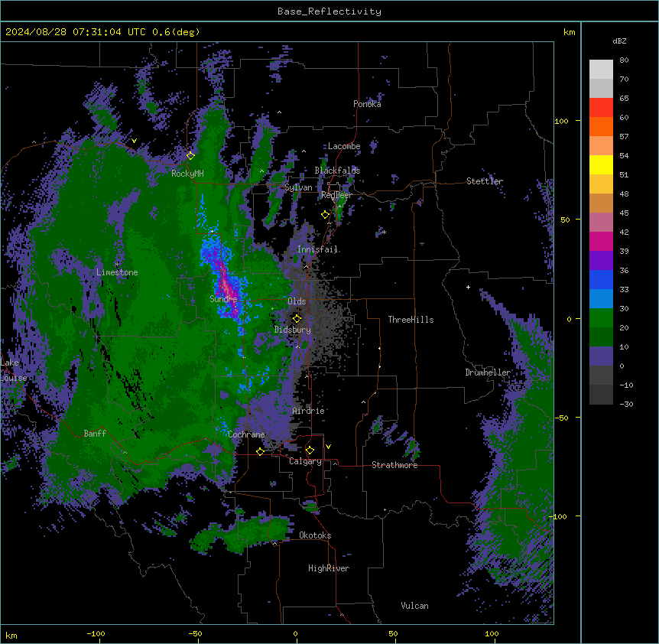659x644 pixels.
Task: Click the Innisfail city label
Action: click(x=317, y=249)
